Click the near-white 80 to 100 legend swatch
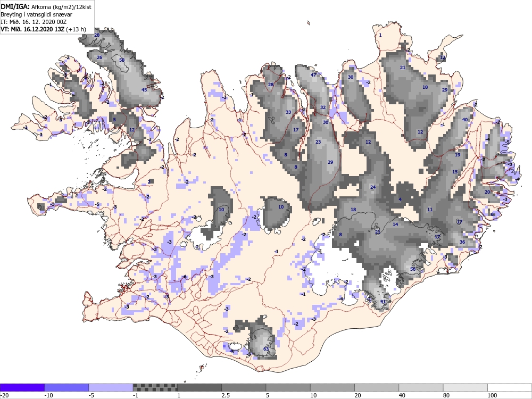Viewport: 532px width, 399px height. (x=465, y=387)
